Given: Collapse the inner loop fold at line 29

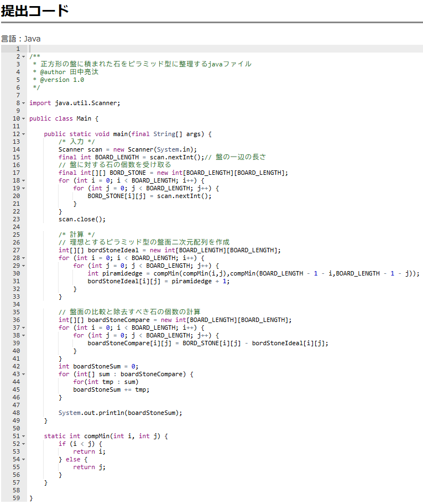Looking at the screenshot, I should coord(24,266).
